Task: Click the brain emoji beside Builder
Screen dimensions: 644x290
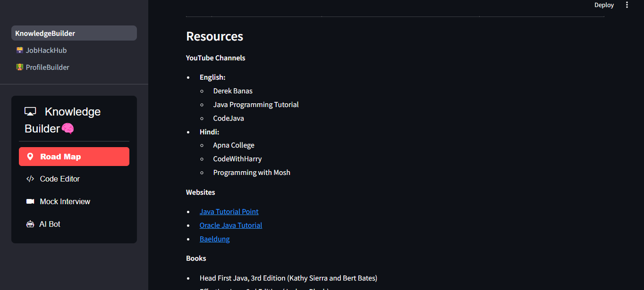Action: pos(68,128)
